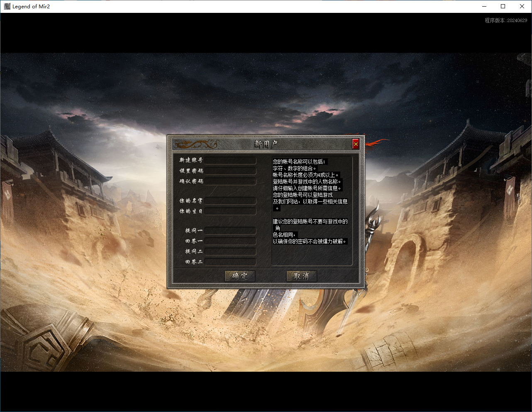Minimize the Legend of Mir2 window
Viewport: 532px width, 412px height.
484,6
